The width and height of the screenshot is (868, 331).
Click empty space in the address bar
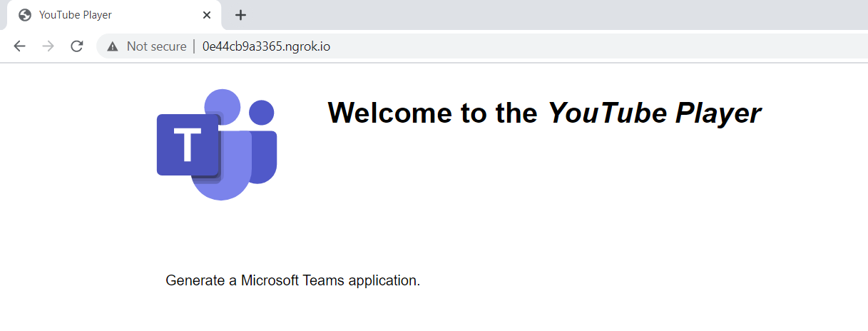[x=571, y=47]
